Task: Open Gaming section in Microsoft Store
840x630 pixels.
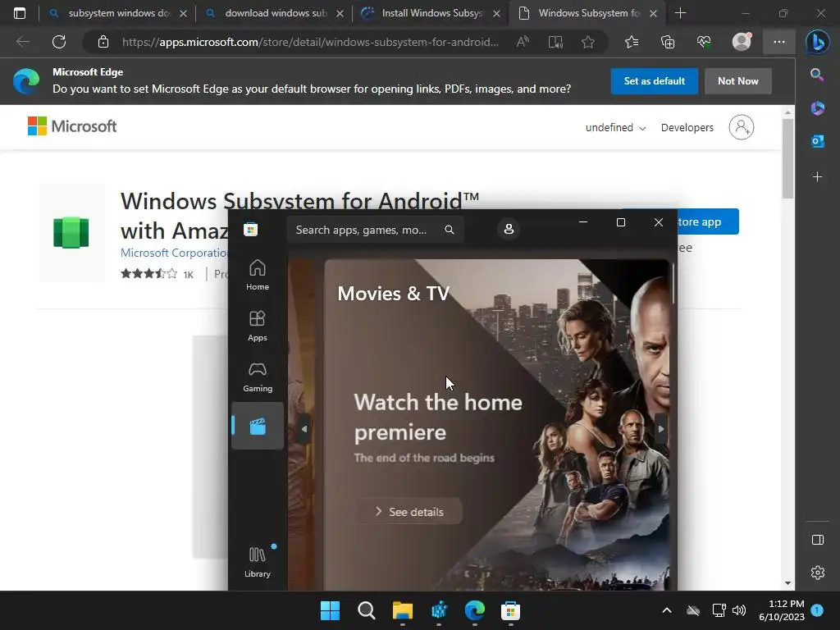Action: tap(257, 377)
